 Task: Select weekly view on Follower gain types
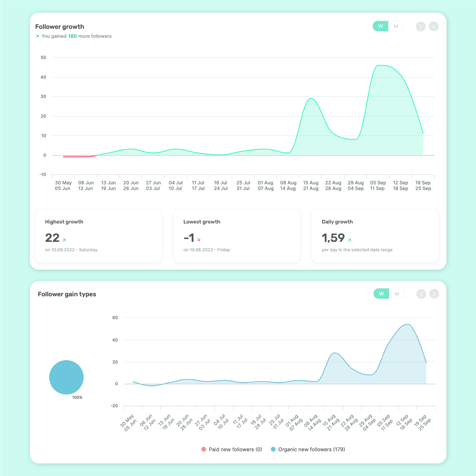pos(381,294)
